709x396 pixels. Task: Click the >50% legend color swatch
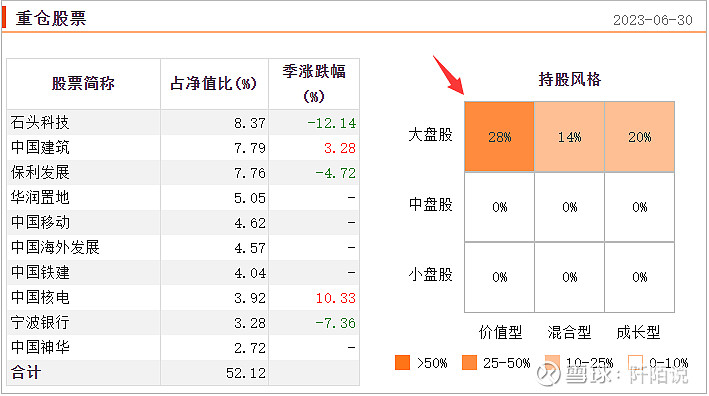tap(402, 363)
